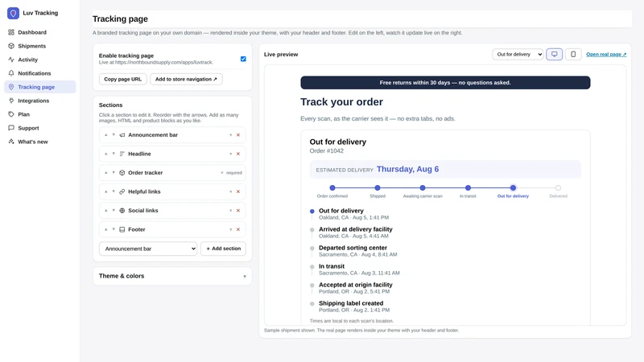Move Announcement bar section down
Image resolution: width=644 pixels, height=362 pixels.
point(114,135)
